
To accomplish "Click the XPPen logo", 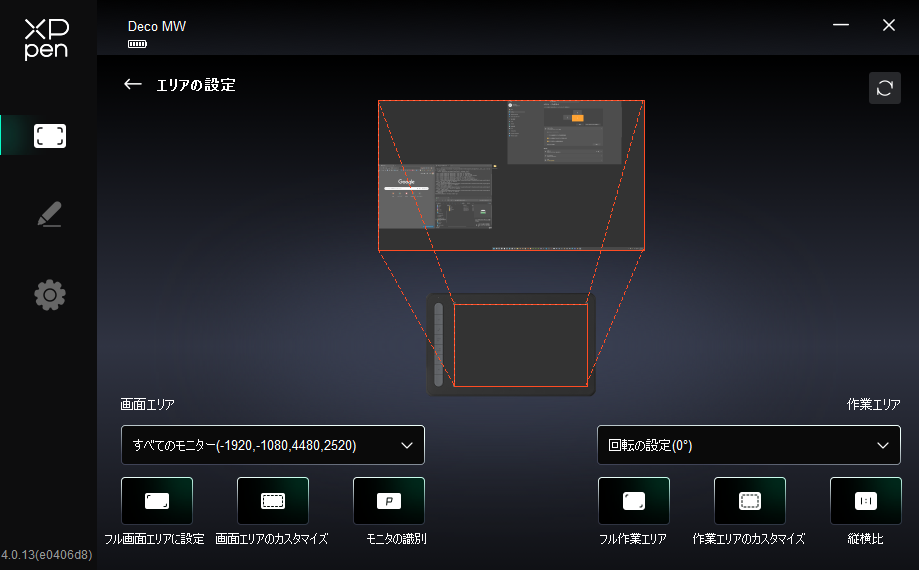I will [x=47, y=39].
